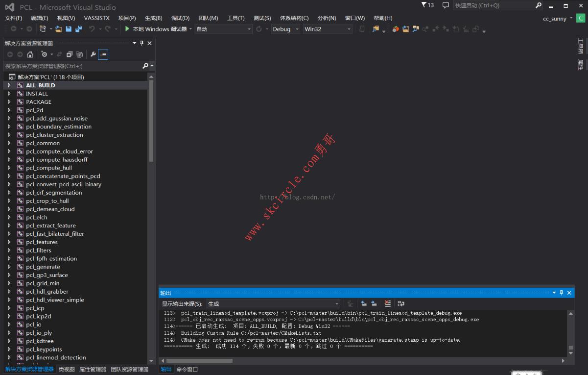Switch to the 属性管理器 tab
This screenshot has height=375, width=588.
coord(93,369)
